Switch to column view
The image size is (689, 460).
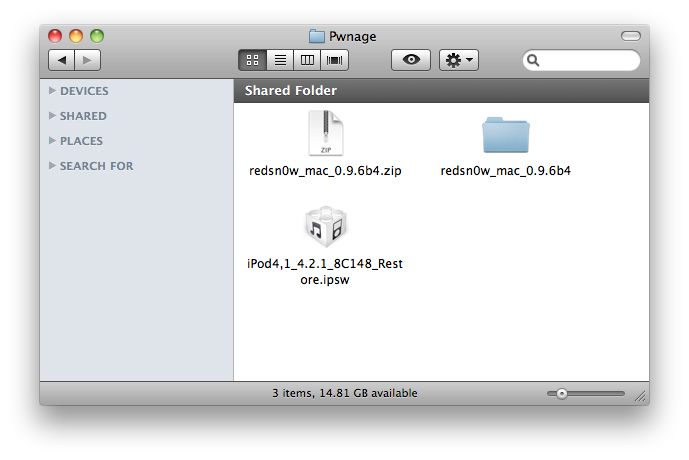point(307,60)
